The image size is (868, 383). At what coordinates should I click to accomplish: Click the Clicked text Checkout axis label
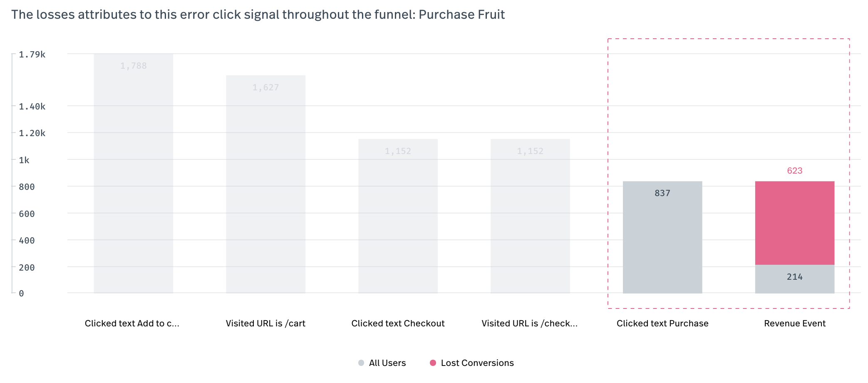398,323
